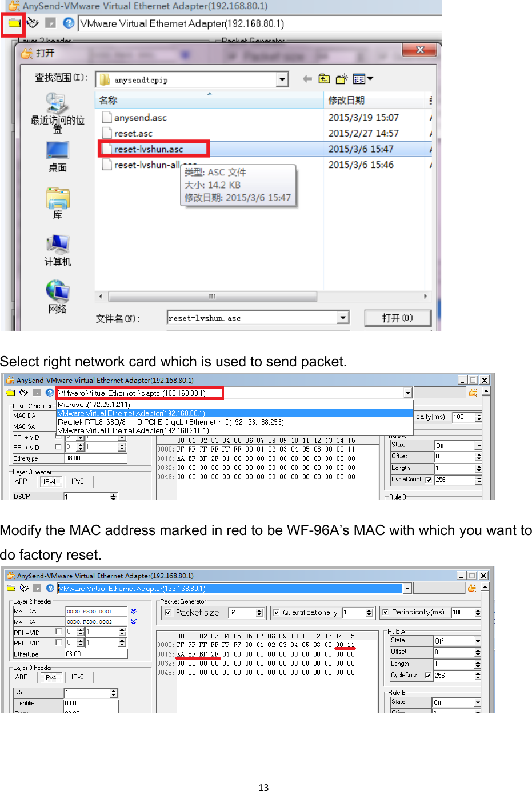Viewport: 532px width, 791px height.
Task: Click the back arrow in the 打开 dialog
Action: tap(307, 79)
